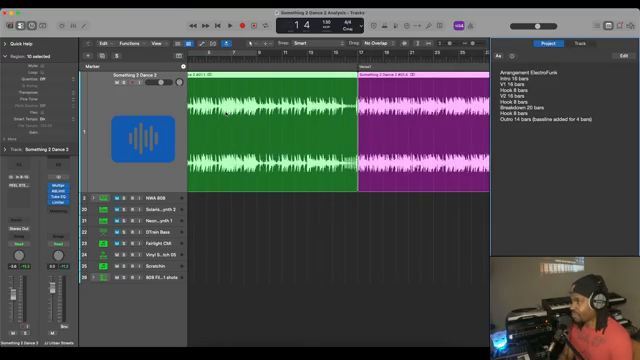
Task: Open the Functions menu
Action: pos(131,43)
